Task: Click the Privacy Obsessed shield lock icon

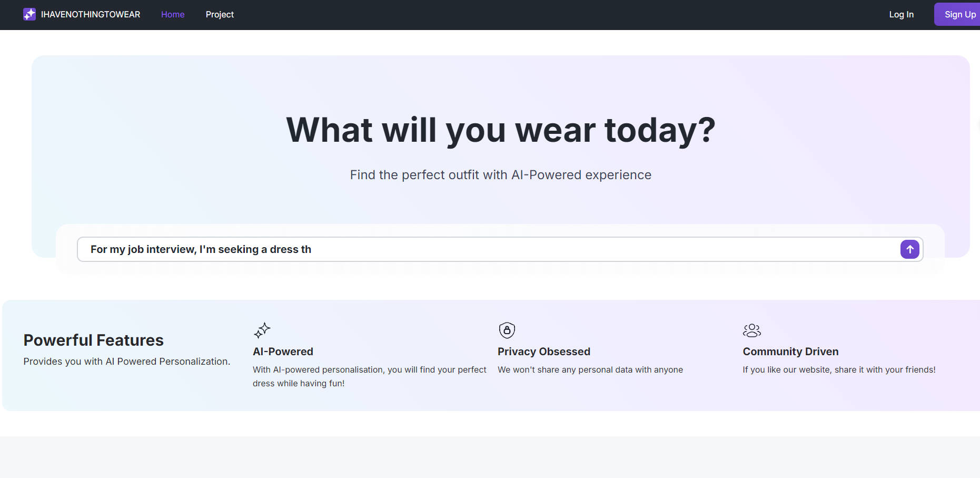Action: coord(507,330)
